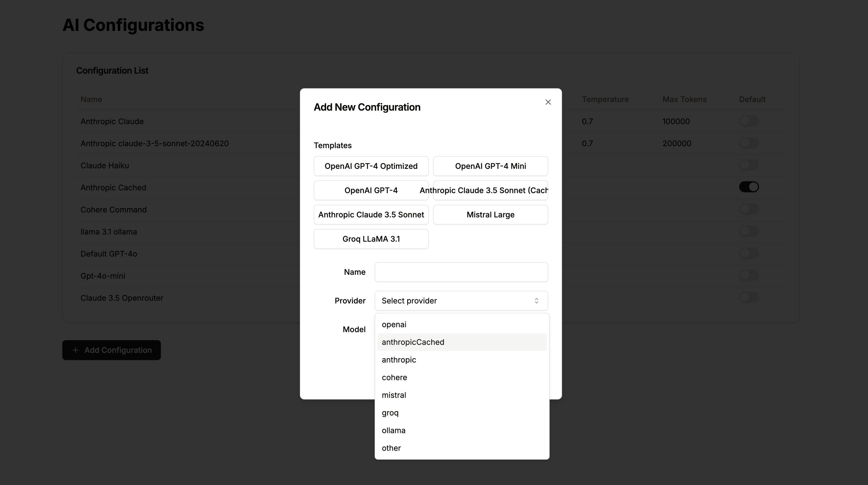
Task: Select the OpenAI GPT-4 Optimized template
Action: (371, 166)
